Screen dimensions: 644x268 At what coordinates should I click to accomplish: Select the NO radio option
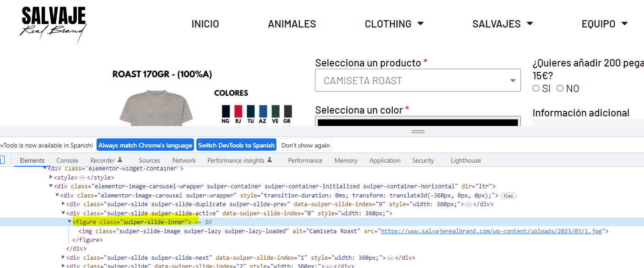tap(560, 88)
